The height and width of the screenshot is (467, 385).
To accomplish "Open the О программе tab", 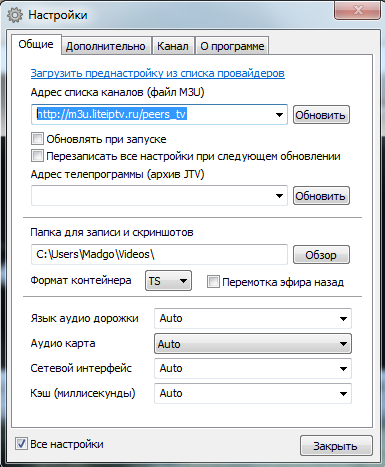I will click(232, 46).
